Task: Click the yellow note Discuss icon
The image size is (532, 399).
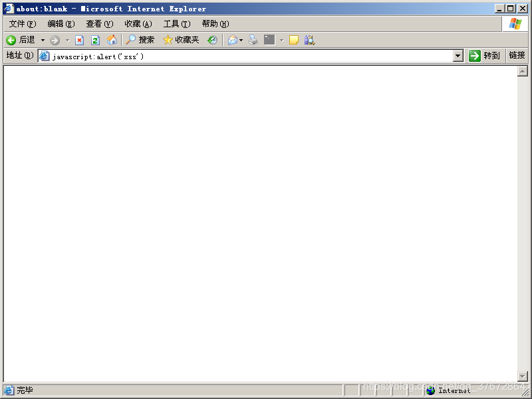Action: point(294,40)
